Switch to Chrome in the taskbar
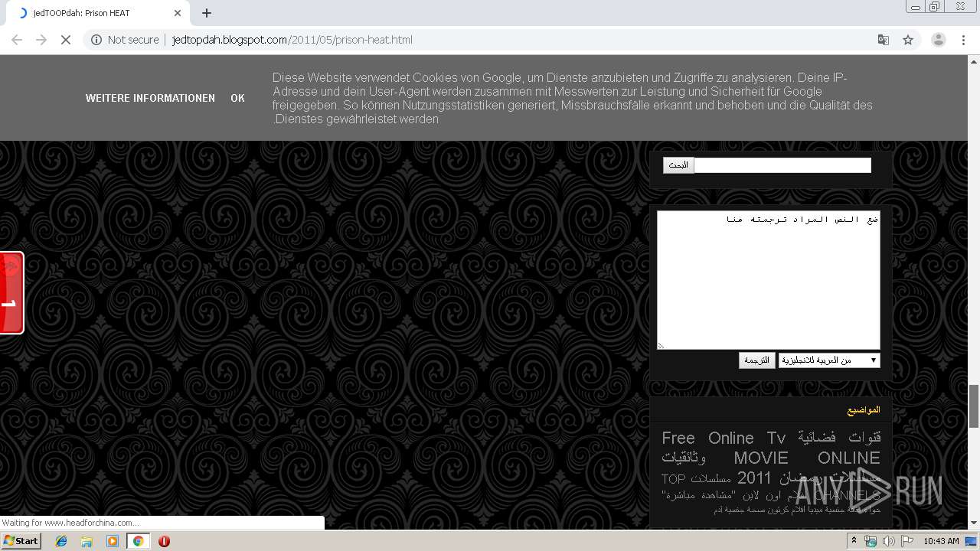This screenshot has height=551, width=980. [x=139, y=541]
